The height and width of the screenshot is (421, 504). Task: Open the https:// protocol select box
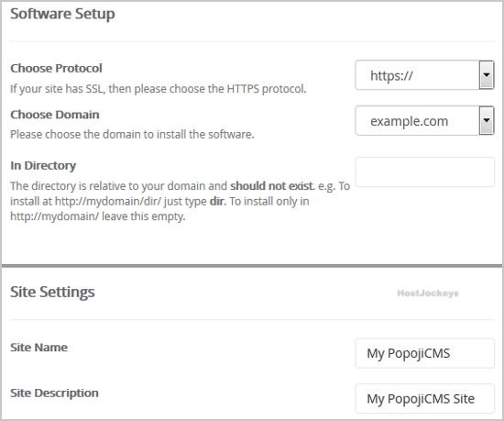[x=424, y=75]
